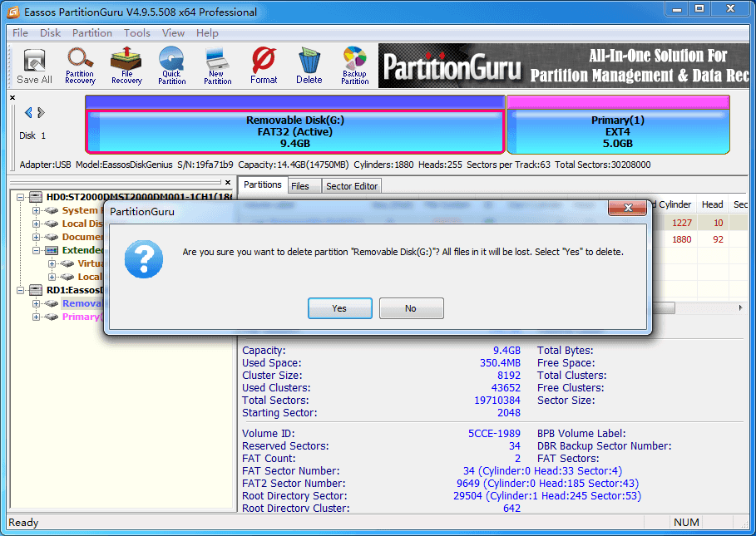Click the Total Sectors value 19710384
This screenshot has width=756, height=536.
(497, 401)
